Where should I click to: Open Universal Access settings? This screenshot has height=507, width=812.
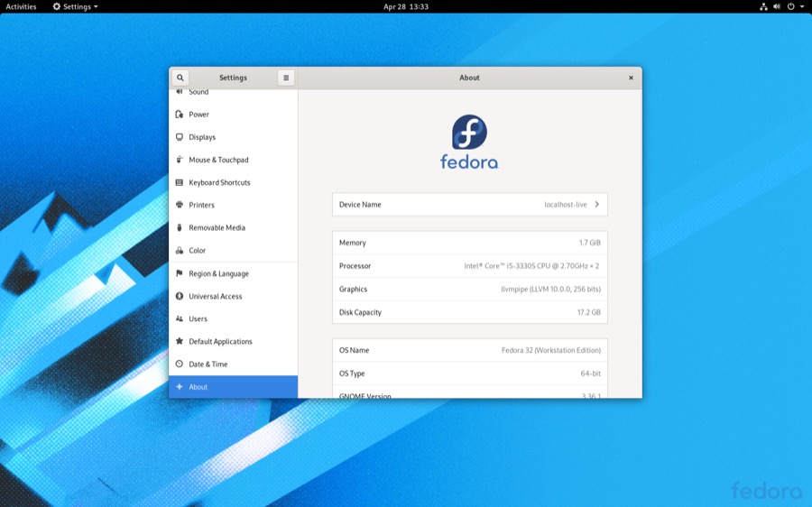(x=233, y=296)
